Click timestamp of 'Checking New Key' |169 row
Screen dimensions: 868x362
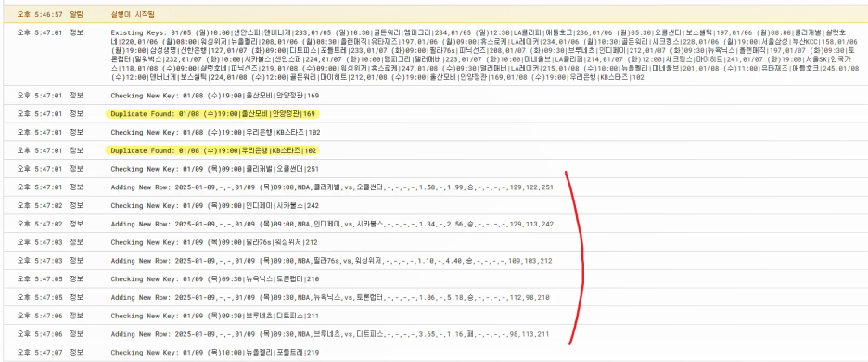coord(41,96)
